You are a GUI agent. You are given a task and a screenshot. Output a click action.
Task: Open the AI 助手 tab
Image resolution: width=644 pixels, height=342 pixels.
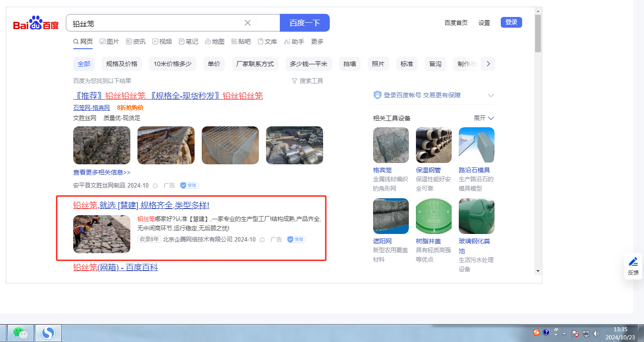[x=294, y=42]
